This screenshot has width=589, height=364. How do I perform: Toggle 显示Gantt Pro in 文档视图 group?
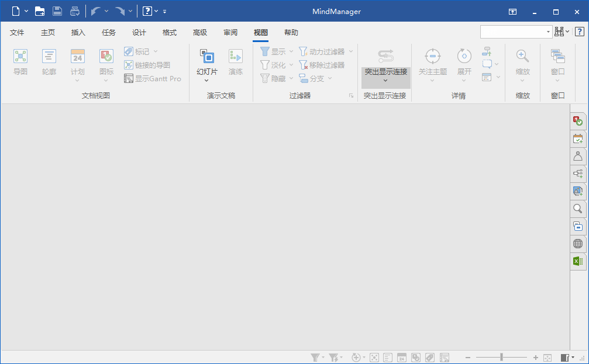click(153, 78)
